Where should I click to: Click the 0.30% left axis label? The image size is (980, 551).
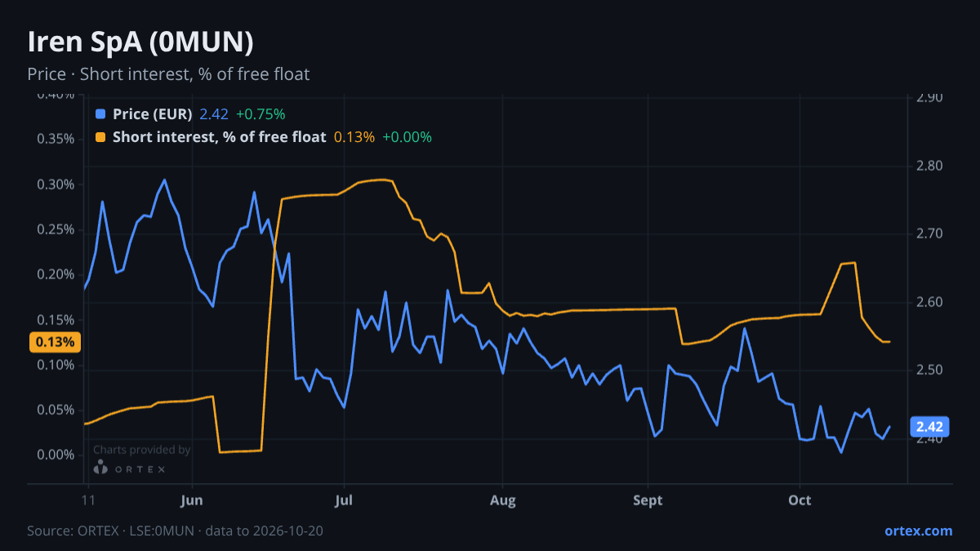click(57, 184)
